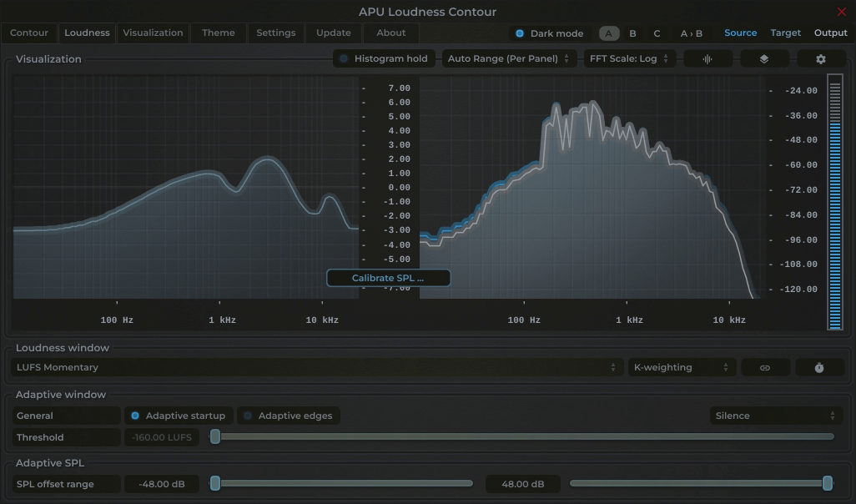Screen dimensions: 856x504
Task: Click the waveform icon button
Action: pyautogui.click(x=707, y=59)
